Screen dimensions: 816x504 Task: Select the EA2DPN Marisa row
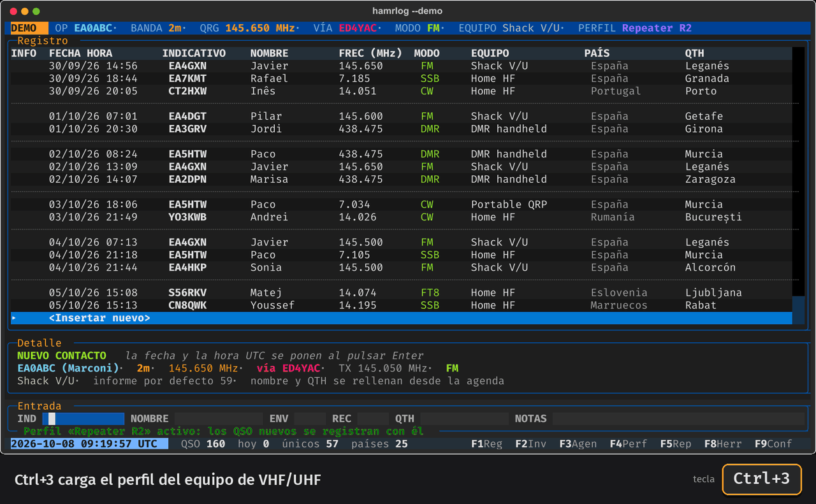pos(402,179)
